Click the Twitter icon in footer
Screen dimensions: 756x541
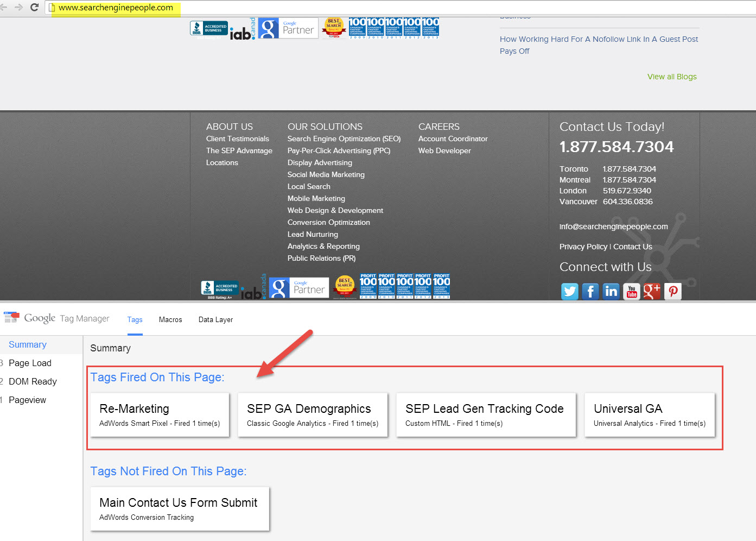point(569,292)
